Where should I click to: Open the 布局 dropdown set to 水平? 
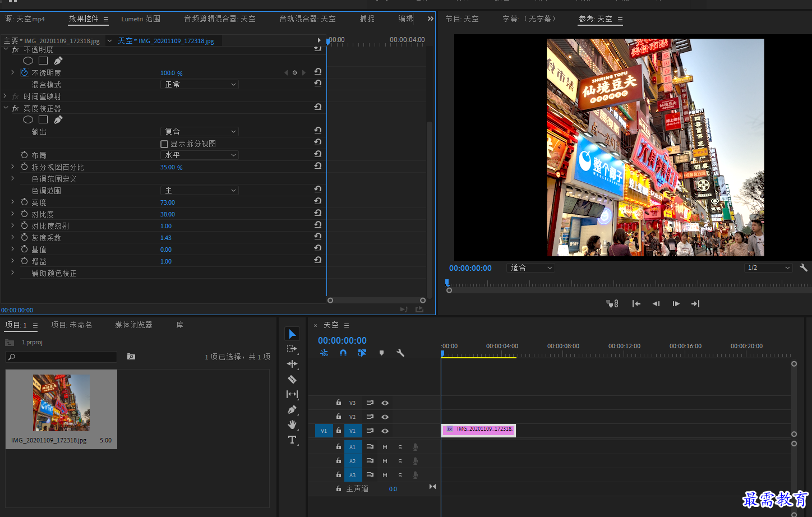200,155
